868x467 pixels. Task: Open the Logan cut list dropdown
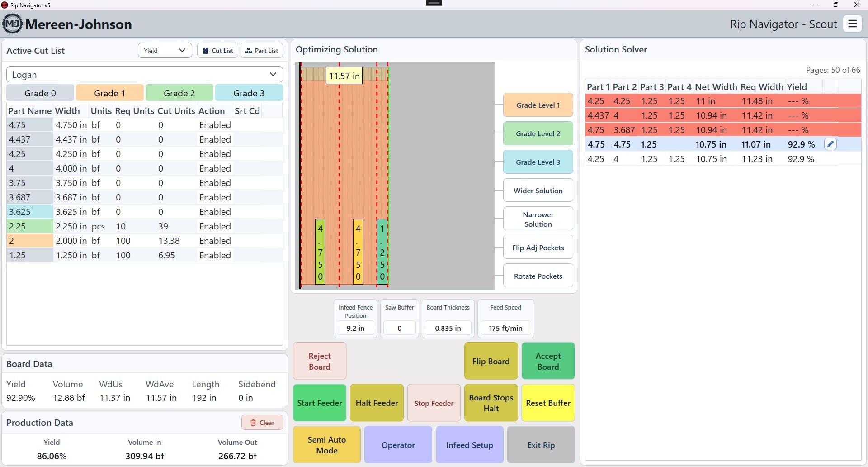145,75
